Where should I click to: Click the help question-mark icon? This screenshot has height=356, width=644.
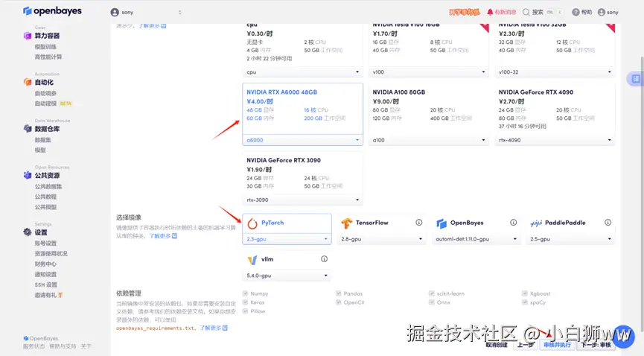[576, 13]
